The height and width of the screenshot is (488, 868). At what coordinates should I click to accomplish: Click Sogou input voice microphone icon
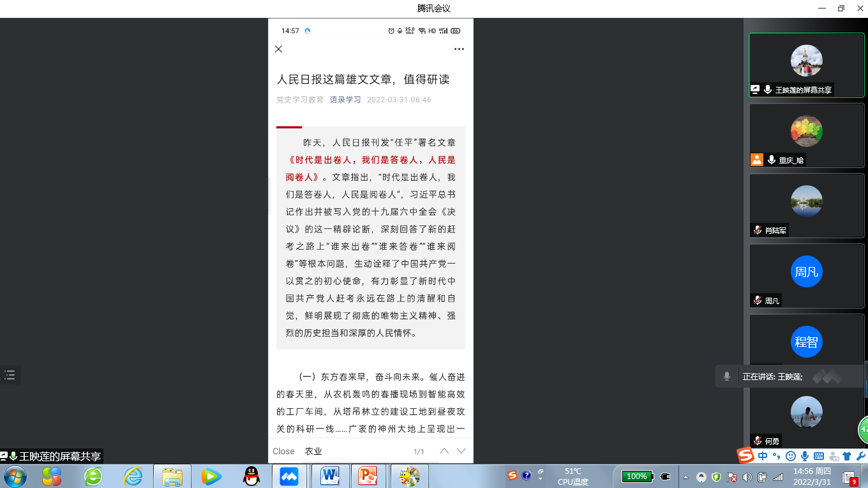pyautogui.click(x=805, y=456)
